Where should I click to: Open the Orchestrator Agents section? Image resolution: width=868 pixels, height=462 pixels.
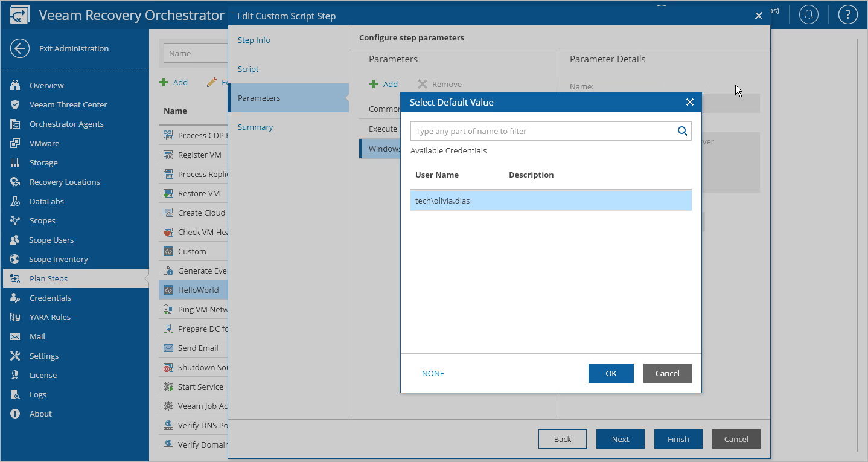(66, 124)
